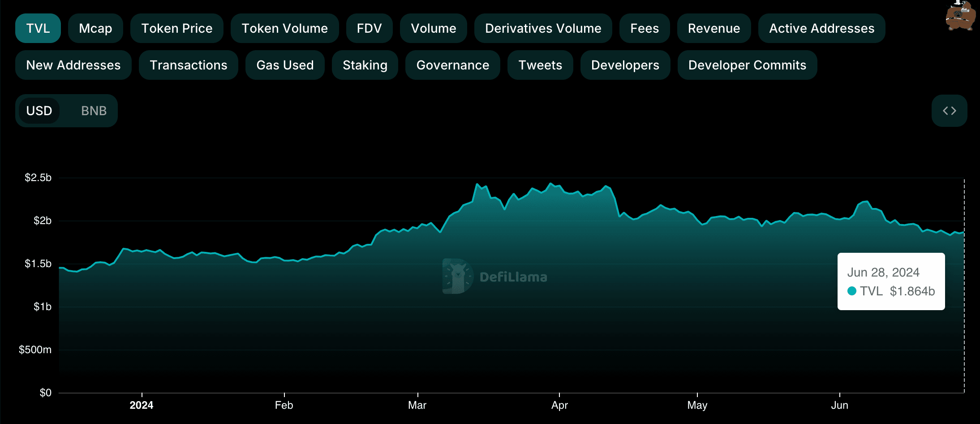This screenshot has width=980, height=424.
Task: Display Active Addresses data
Action: click(821, 28)
